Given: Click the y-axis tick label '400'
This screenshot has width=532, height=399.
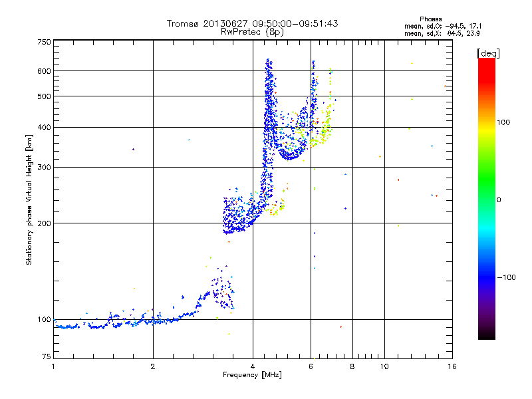Looking at the screenshot, I should coord(44,127).
